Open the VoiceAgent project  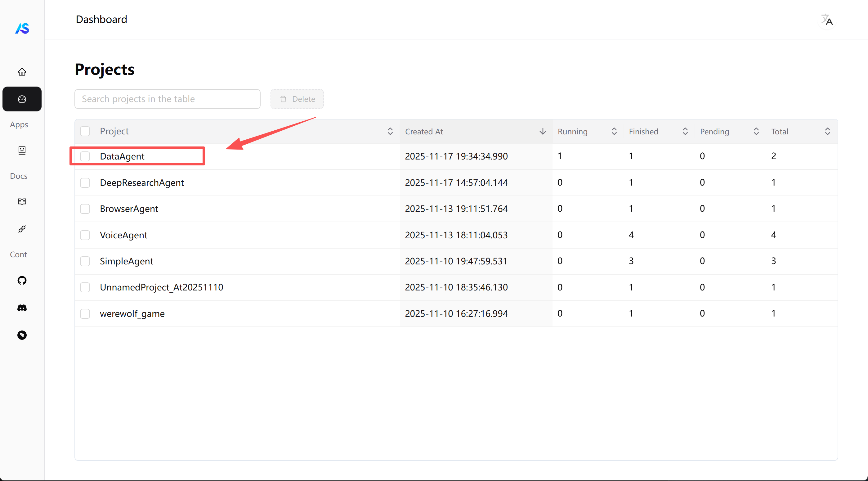[124, 235]
